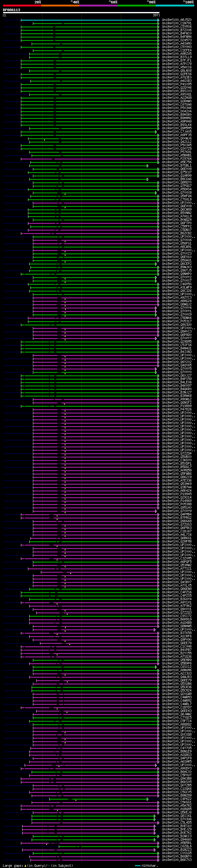Open hit UniRef100_C5YMX6

(177, 26)
